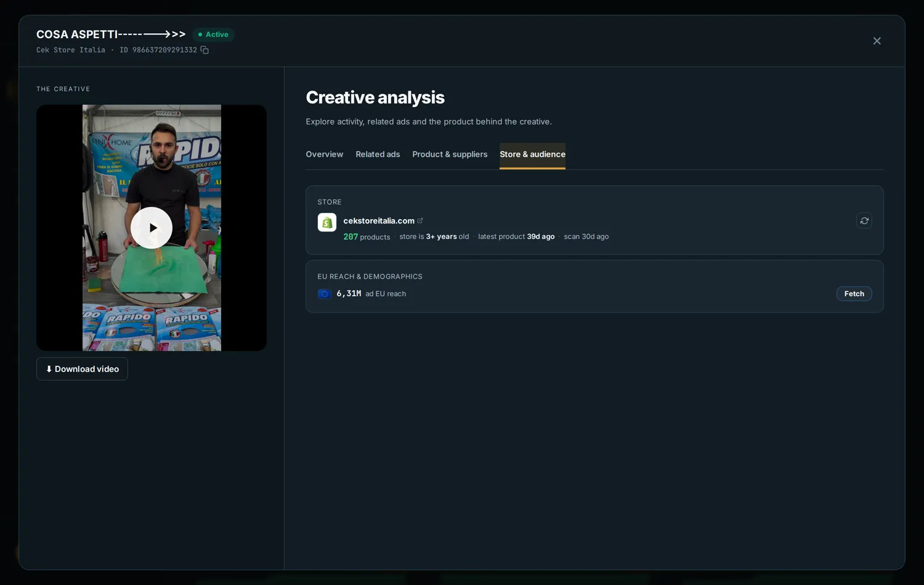Go to Product & suppliers tab

click(x=450, y=155)
